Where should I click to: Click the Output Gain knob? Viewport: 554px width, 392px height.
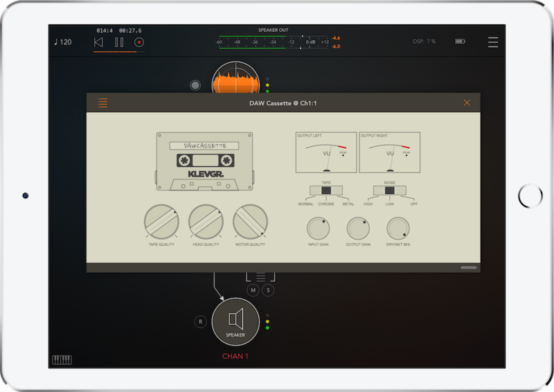click(x=358, y=228)
